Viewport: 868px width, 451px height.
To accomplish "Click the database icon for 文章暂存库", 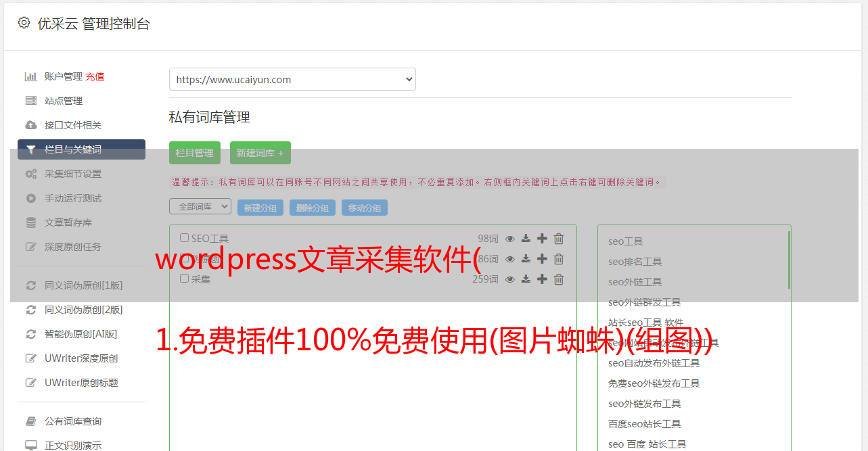I will pos(30,222).
